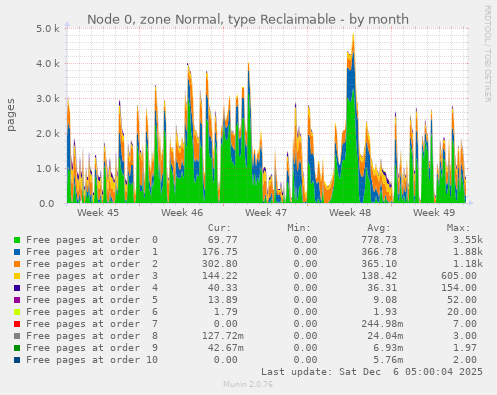Screen dimensions: 497x395
Task: Click the 'Max:' column header
Action: 458,228
